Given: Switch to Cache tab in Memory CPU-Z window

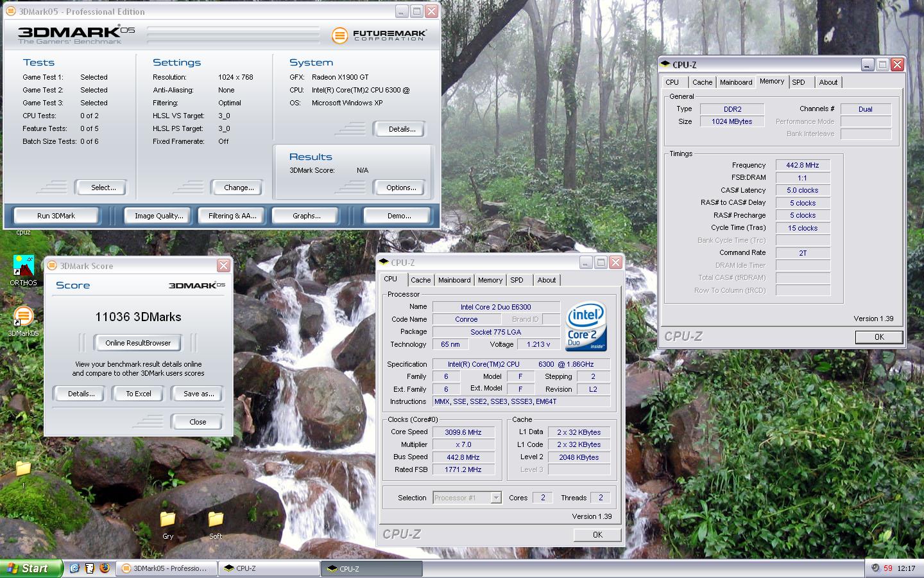Looking at the screenshot, I should (x=702, y=82).
